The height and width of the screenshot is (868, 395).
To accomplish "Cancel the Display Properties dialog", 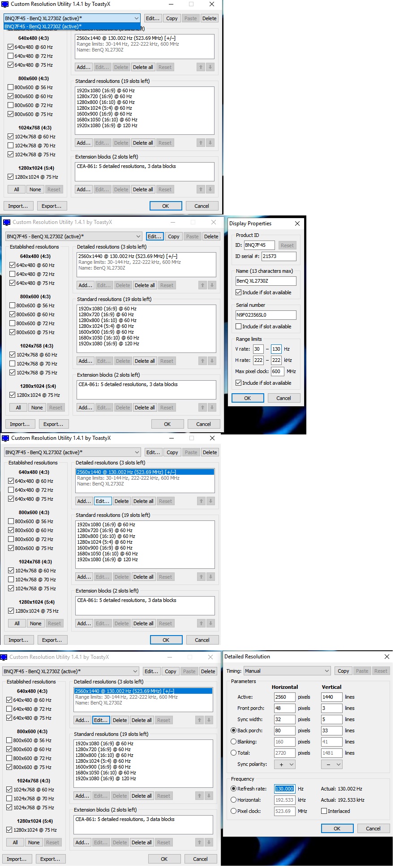I will 283,398.
